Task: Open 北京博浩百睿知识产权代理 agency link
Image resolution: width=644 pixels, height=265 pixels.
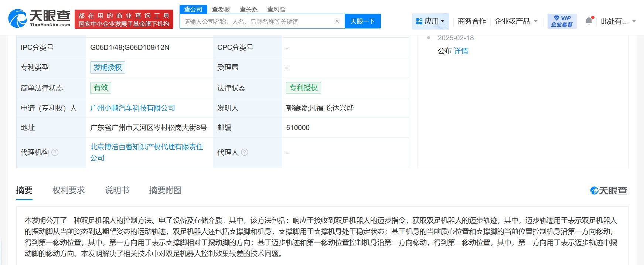Action: [147, 147]
